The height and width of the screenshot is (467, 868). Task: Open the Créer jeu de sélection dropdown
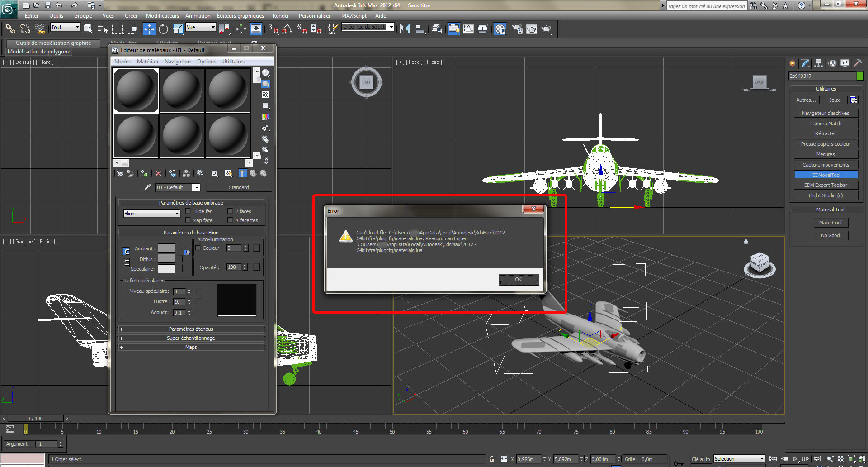point(368,27)
